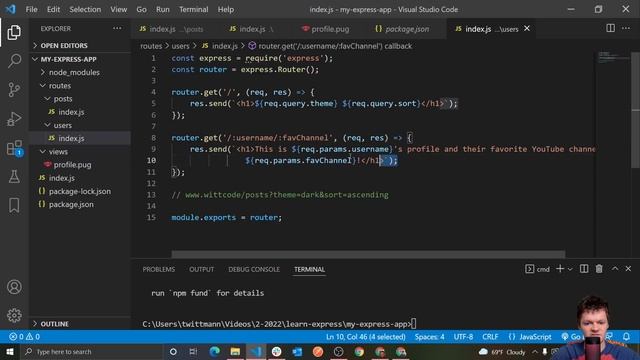Open index.js under posts folder
The image size is (640, 360).
click(x=80, y=112)
